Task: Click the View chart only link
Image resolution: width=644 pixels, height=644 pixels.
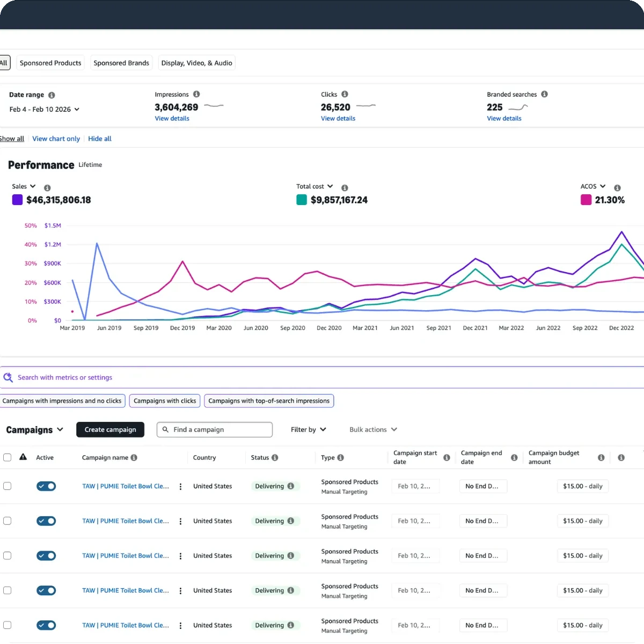Action: (x=56, y=138)
